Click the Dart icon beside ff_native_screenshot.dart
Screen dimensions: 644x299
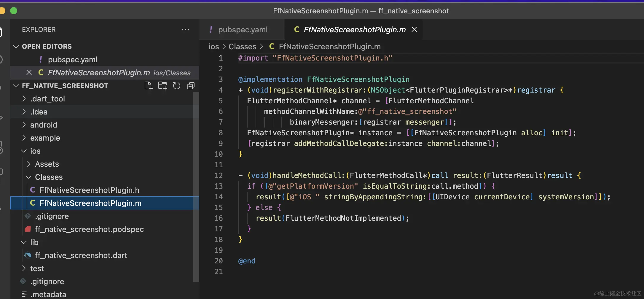click(28, 255)
